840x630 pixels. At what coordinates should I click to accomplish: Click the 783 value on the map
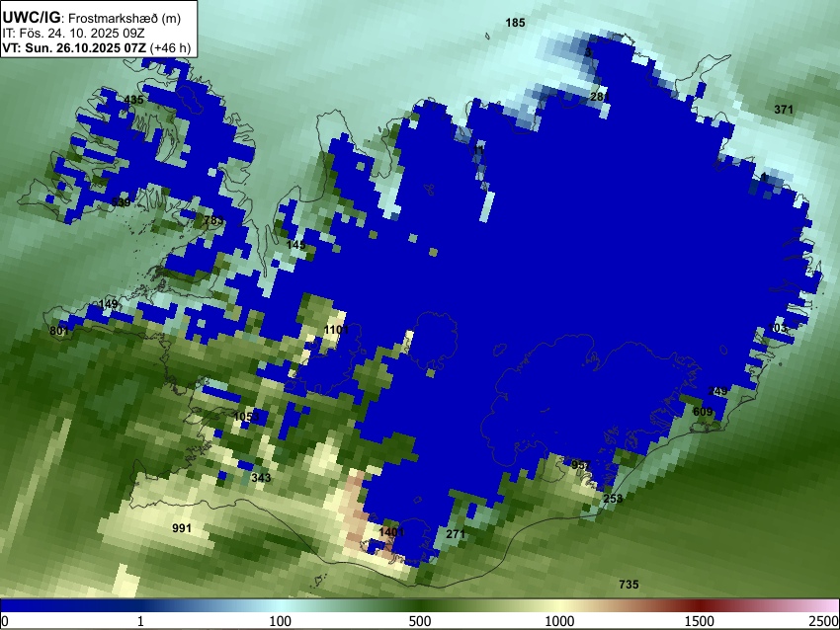[x=213, y=220]
